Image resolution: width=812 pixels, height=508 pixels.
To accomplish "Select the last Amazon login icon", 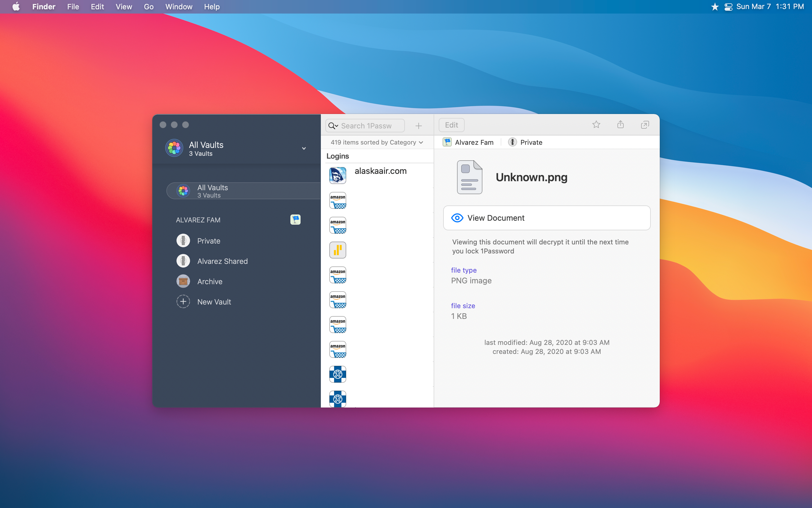I will click(x=337, y=349).
